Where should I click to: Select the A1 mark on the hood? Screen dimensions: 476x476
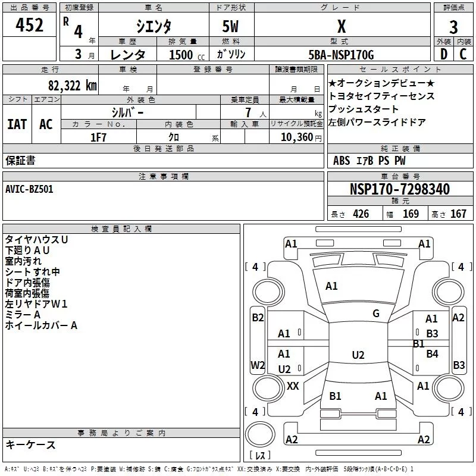(331, 286)
